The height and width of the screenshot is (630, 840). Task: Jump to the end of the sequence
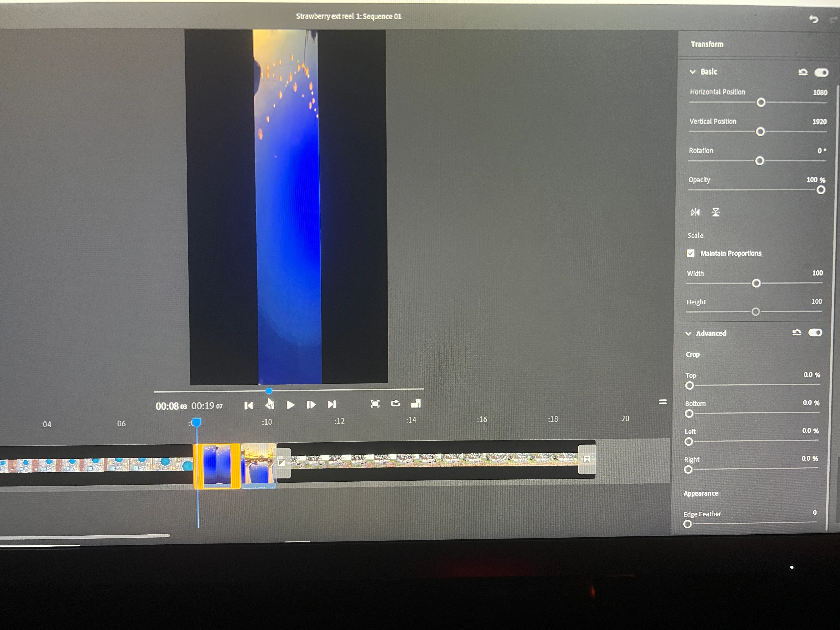tap(332, 404)
